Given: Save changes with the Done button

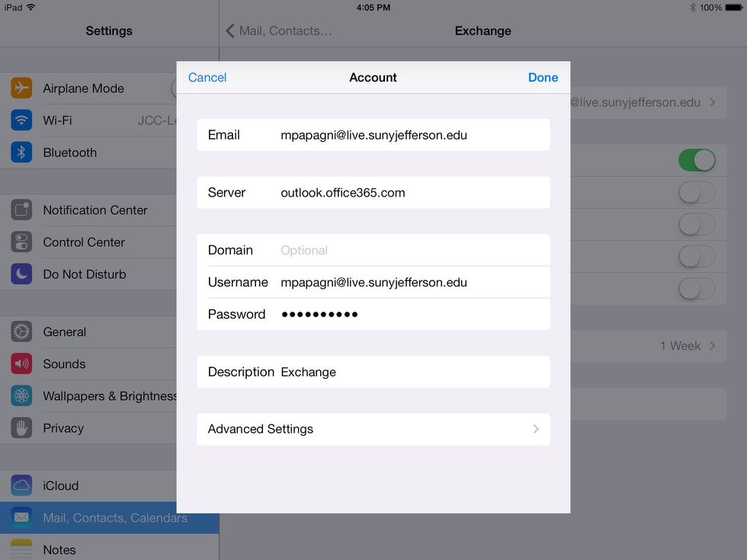Looking at the screenshot, I should coord(543,77).
